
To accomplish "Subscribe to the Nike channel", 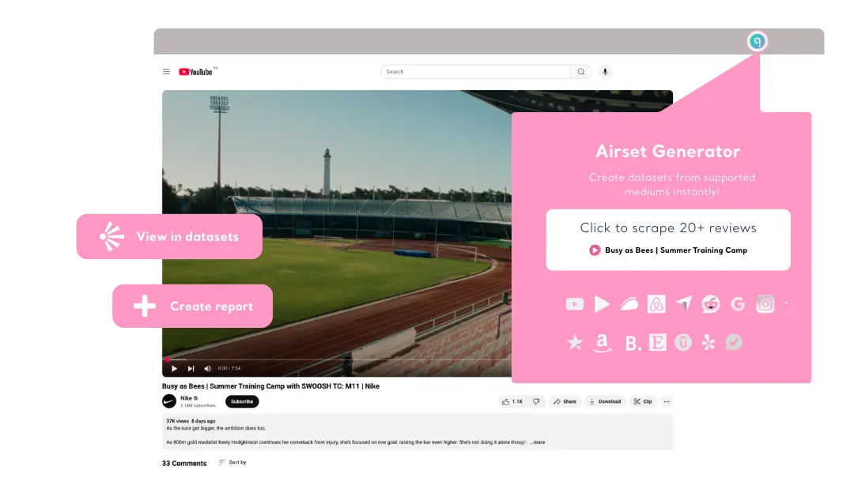I will coord(242,401).
